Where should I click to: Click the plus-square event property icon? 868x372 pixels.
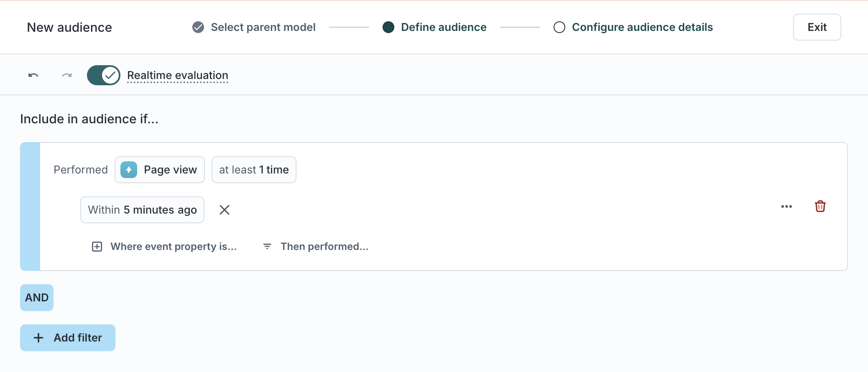click(97, 247)
